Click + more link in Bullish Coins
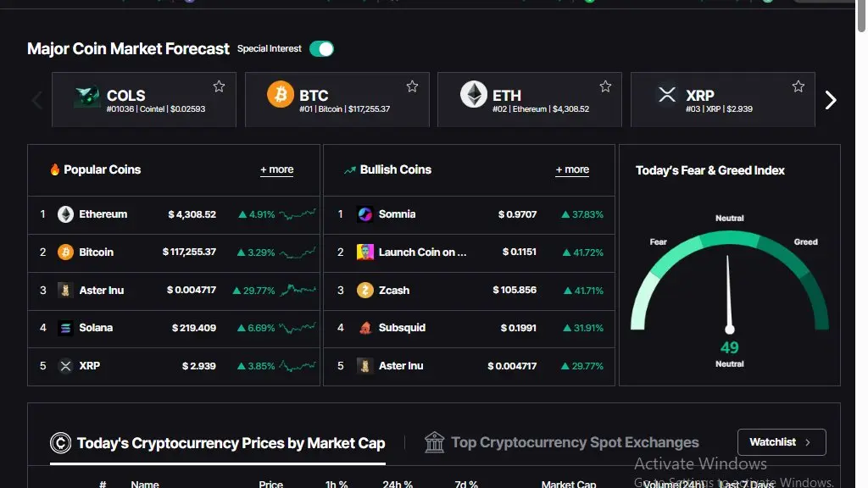The height and width of the screenshot is (488, 868). [572, 169]
